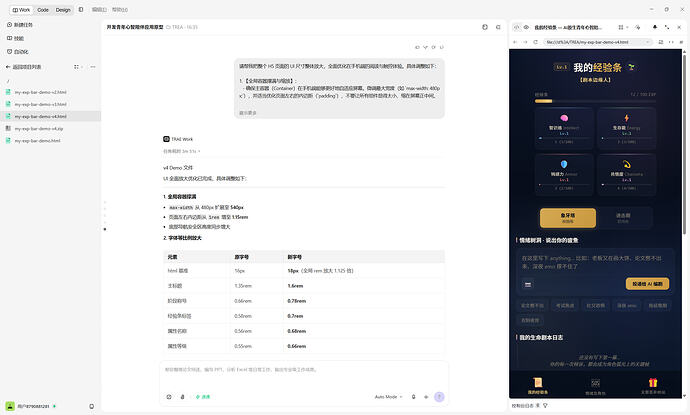690x415 pixels.
Task: Select the blue shield Armor attribute card
Action: (x=564, y=174)
